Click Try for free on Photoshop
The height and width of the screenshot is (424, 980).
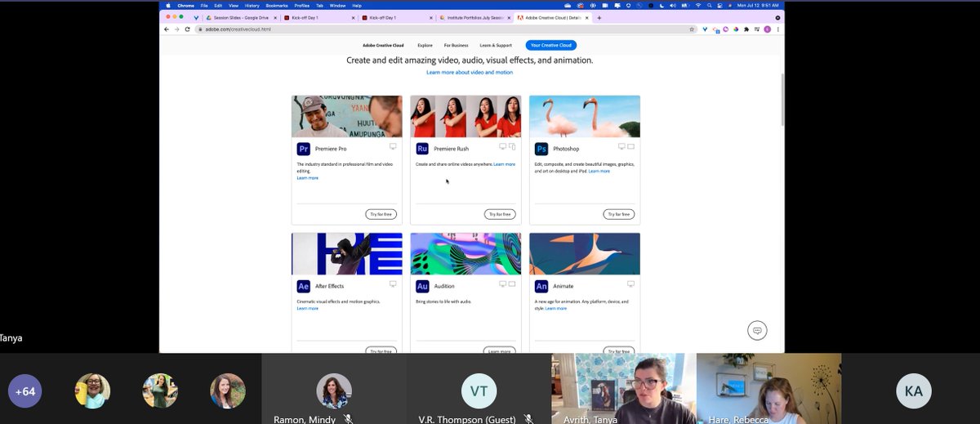619,214
